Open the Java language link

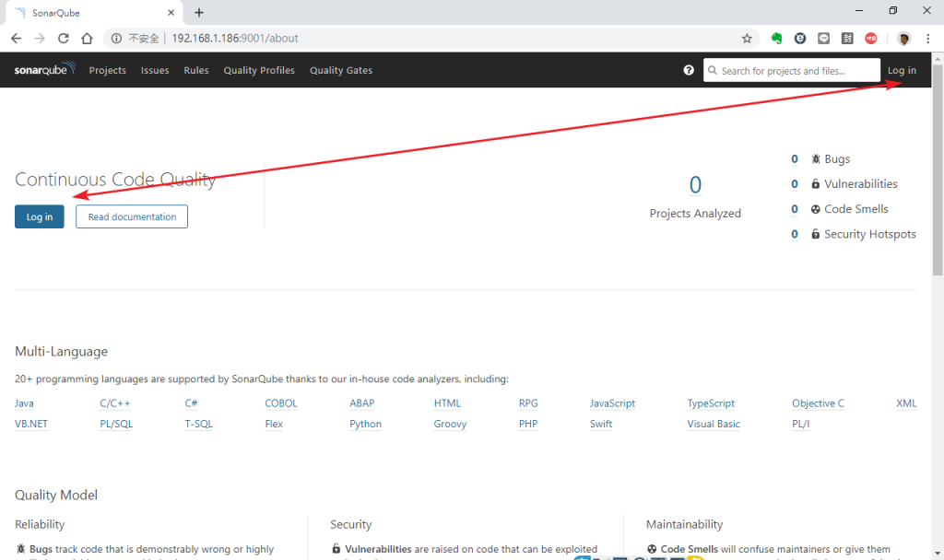[24, 403]
